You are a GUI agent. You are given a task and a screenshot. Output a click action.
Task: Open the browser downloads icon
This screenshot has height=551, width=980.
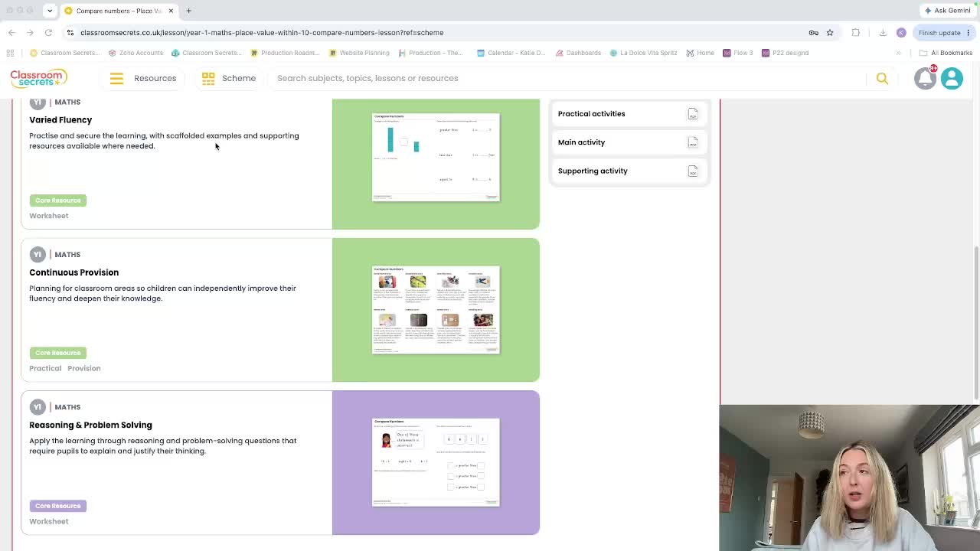(x=883, y=33)
